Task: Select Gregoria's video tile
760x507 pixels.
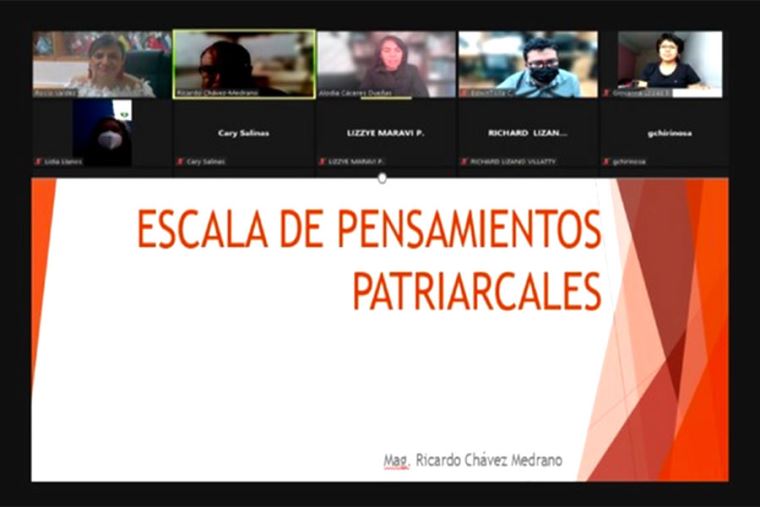Action: pos(669,62)
